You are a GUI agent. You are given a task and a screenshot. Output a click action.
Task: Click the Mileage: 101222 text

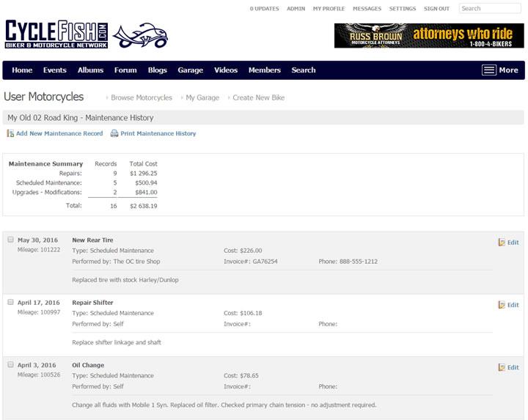(39, 250)
